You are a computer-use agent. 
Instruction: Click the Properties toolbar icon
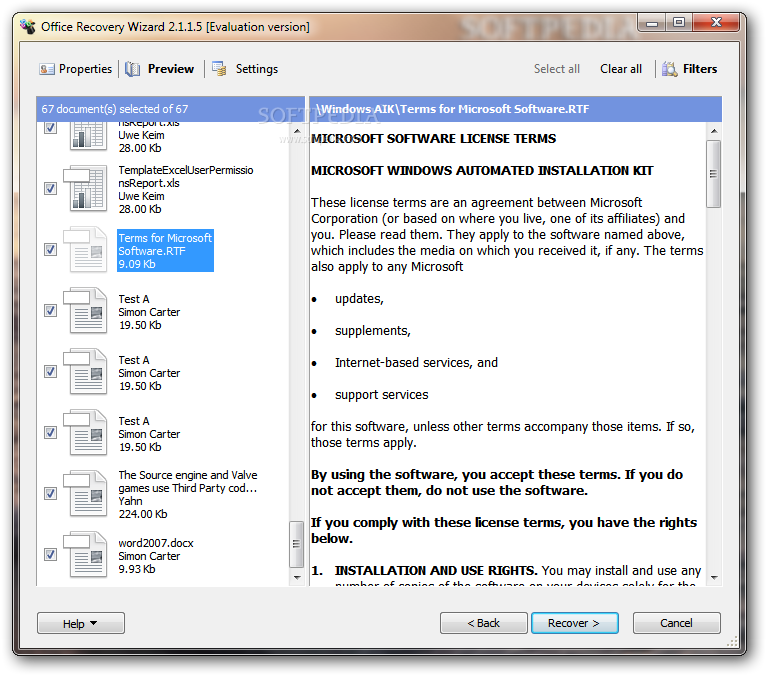click(47, 69)
